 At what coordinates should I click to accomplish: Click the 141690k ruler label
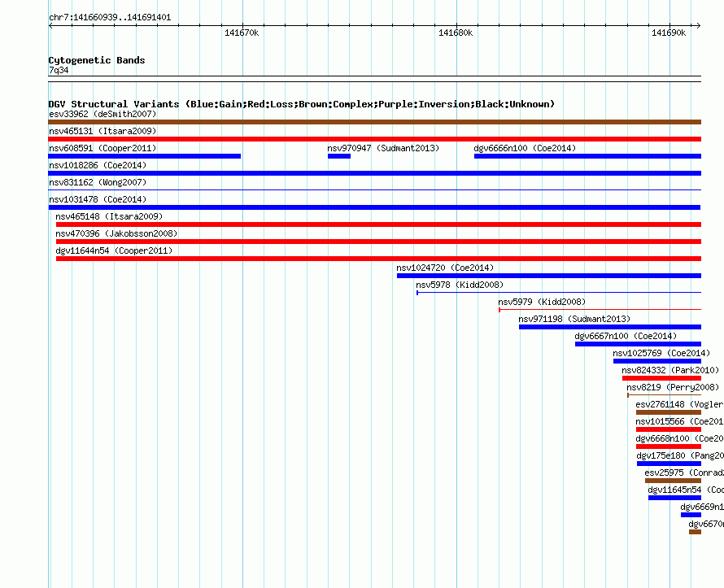click(x=669, y=33)
